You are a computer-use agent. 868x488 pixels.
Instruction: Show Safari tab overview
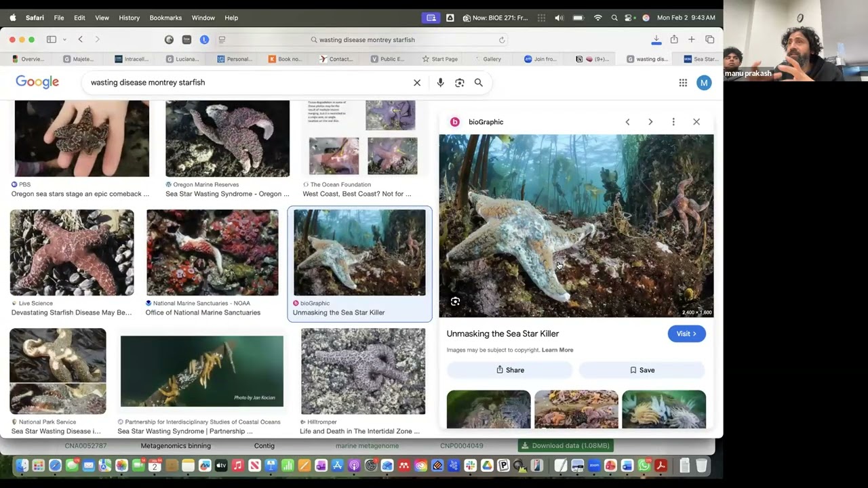coord(710,39)
